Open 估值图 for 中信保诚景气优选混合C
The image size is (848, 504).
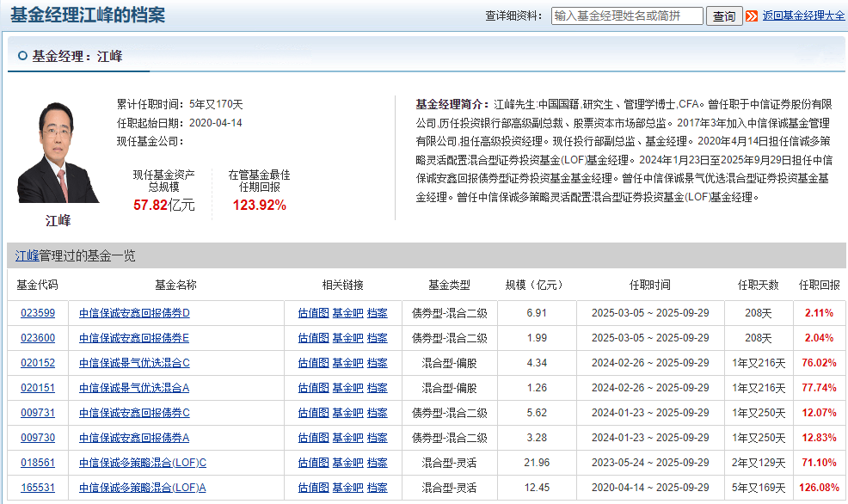pyautogui.click(x=313, y=363)
